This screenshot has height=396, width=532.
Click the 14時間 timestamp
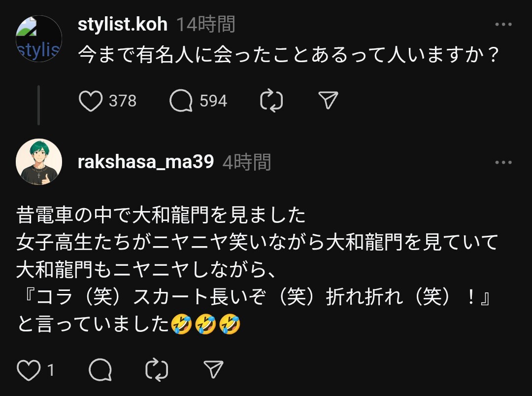click(x=205, y=24)
